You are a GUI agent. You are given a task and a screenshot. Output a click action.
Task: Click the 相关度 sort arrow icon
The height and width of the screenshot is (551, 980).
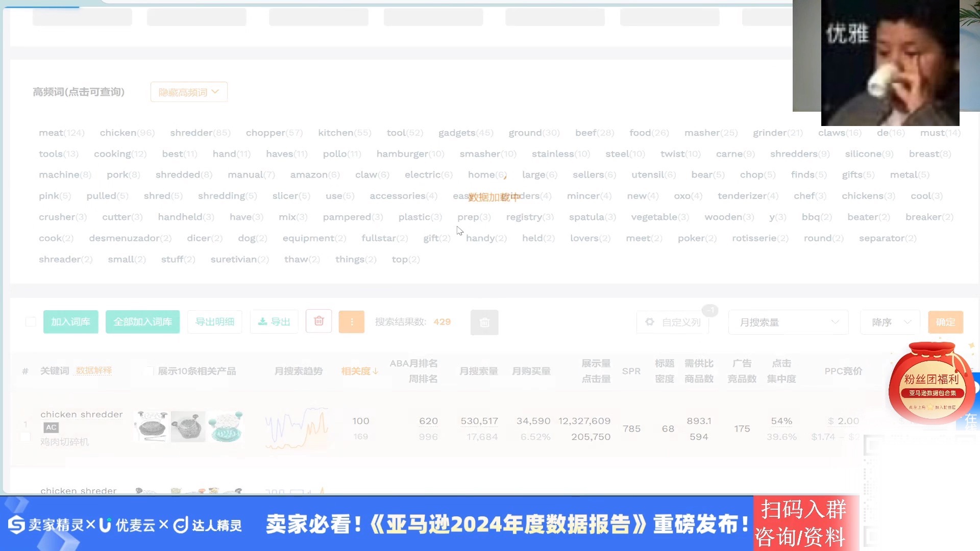point(376,371)
